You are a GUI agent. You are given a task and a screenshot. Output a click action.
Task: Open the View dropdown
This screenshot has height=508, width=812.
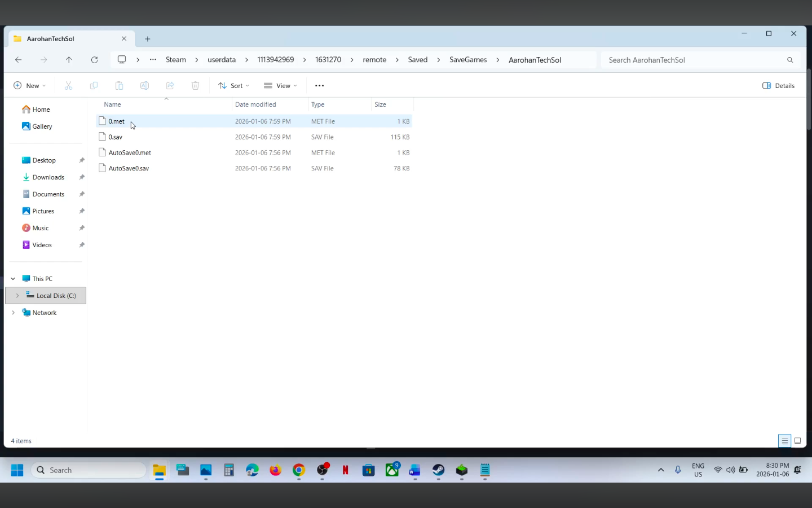pos(280,85)
